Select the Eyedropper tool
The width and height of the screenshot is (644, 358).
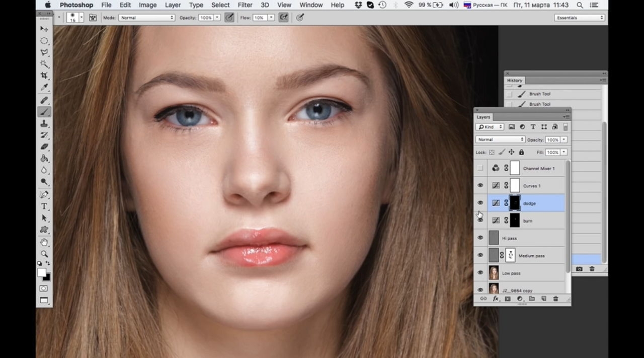44,87
